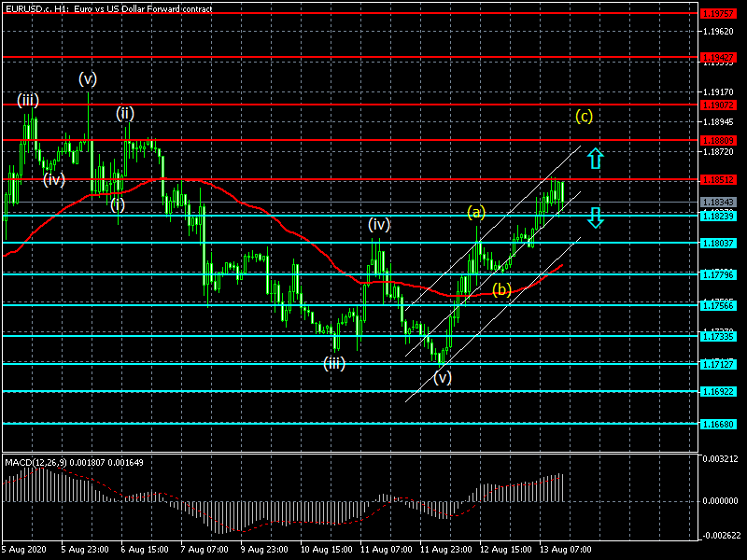Click the 13 Aug 07:00 time label
Image resolution: width=747 pixels, height=560 pixels.
[567, 550]
